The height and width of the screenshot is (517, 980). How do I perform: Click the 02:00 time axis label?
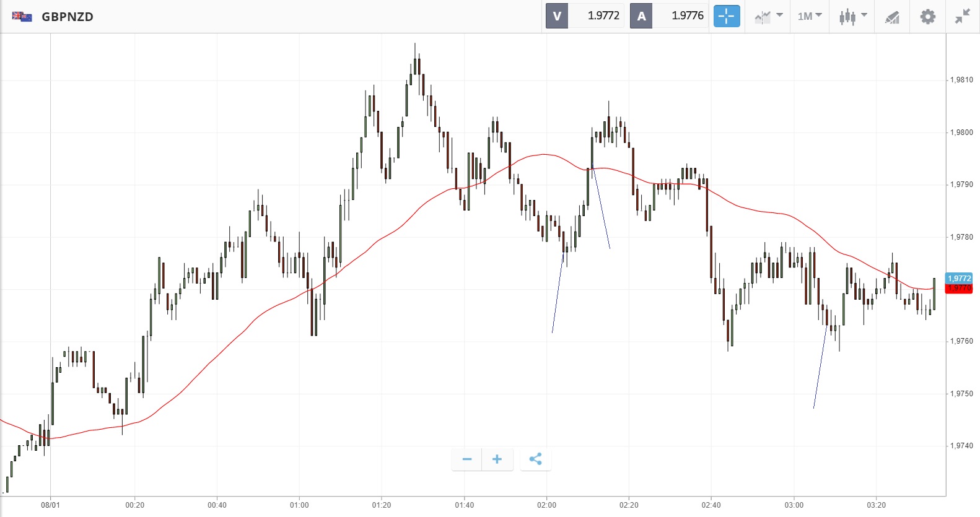pos(546,505)
